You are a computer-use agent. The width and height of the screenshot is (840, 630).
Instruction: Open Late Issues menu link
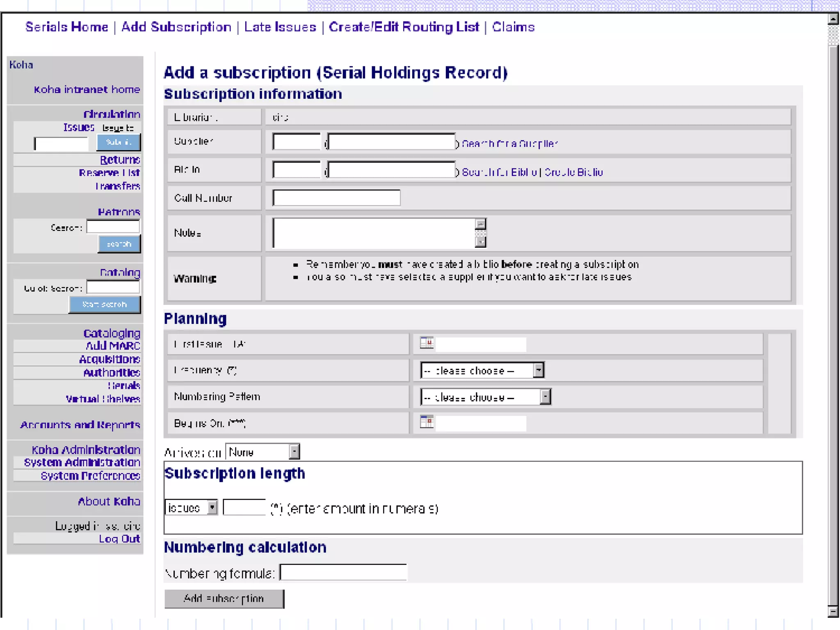(x=280, y=27)
